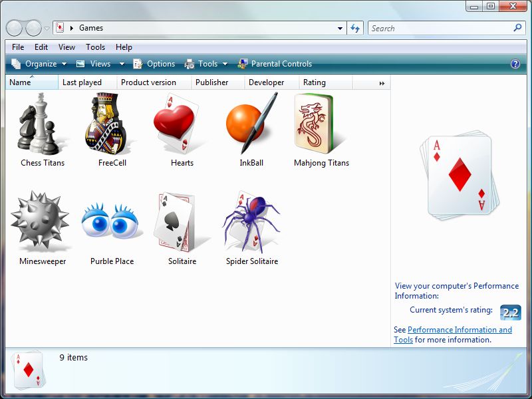Expand the address bar history dropdown
This screenshot has height=399, width=532.
pos(340,28)
